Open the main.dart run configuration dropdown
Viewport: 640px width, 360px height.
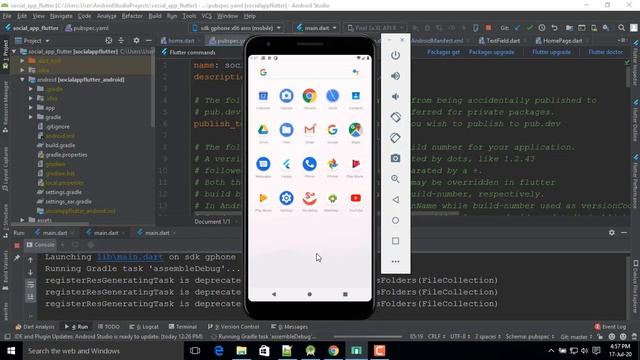click(317, 28)
